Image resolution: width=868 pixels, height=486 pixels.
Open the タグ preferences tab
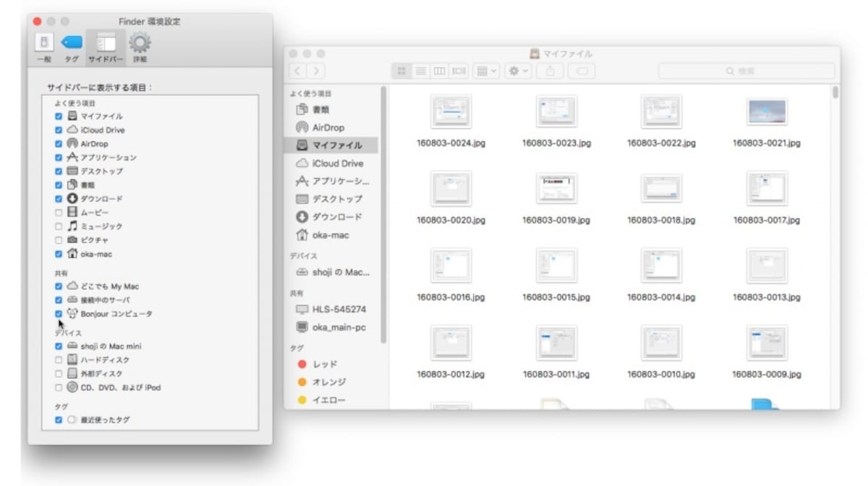[71, 48]
